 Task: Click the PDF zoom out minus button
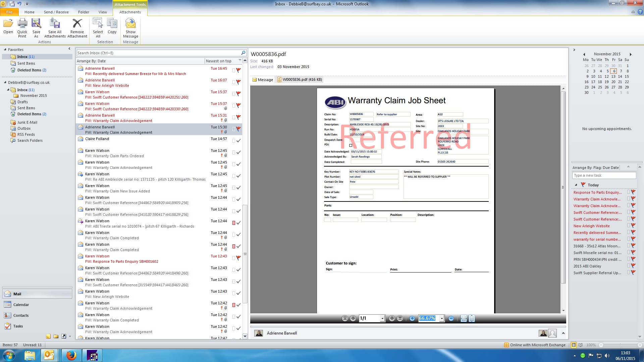(451, 318)
